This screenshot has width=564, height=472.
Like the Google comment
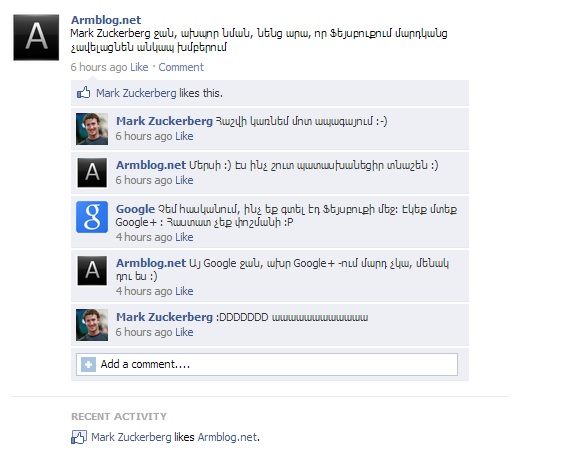click(x=184, y=237)
